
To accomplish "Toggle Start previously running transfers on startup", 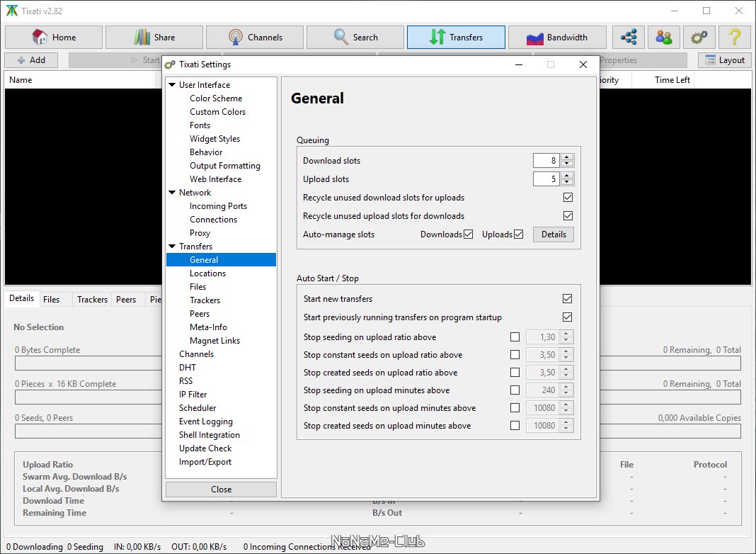I will pos(568,317).
